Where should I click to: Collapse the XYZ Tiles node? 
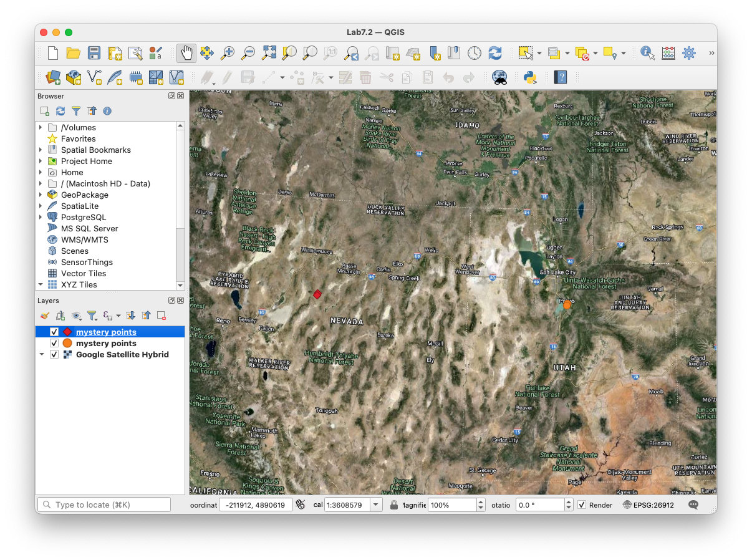point(41,284)
